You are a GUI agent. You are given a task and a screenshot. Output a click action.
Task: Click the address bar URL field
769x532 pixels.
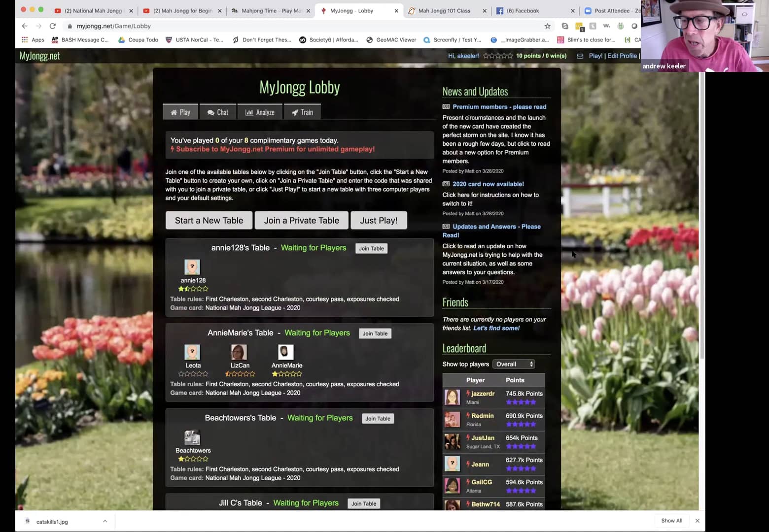(x=306, y=26)
